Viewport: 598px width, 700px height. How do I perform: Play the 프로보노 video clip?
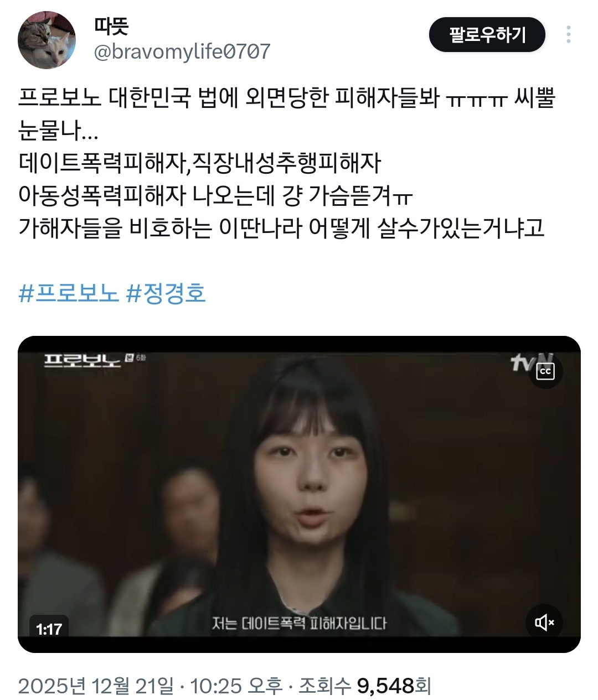coord(299,494)
